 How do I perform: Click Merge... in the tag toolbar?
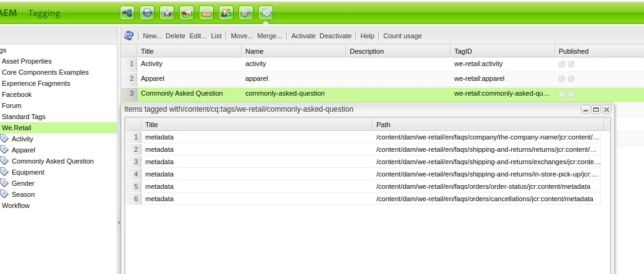269,36
